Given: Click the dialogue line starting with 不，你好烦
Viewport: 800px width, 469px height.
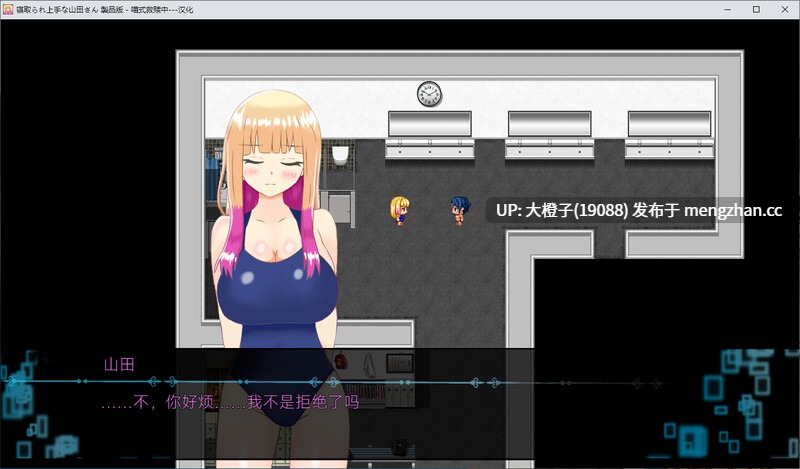Looking at the screenshot, I should pos(230,402).
